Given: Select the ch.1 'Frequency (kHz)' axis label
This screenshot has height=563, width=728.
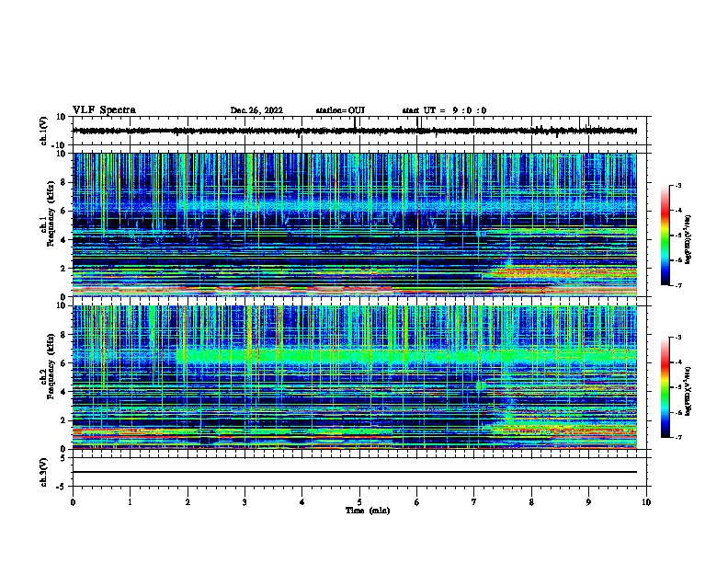Looking at the screenshot, I should point(51,214).
